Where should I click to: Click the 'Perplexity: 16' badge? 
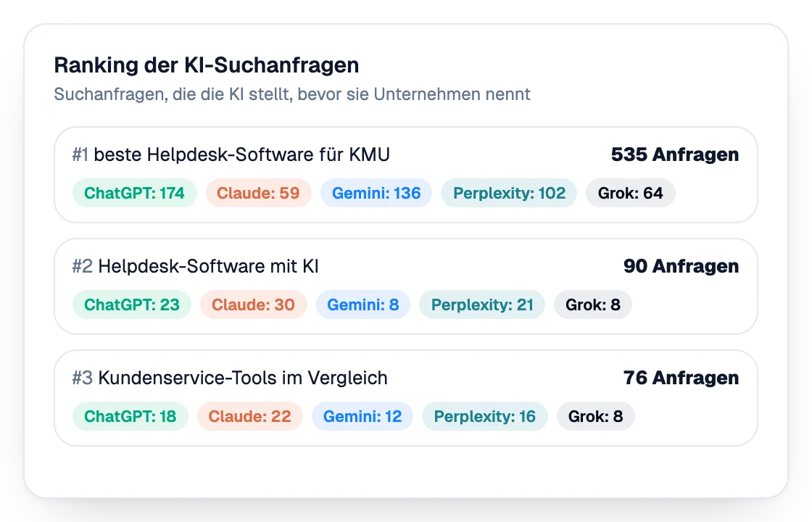485,416
